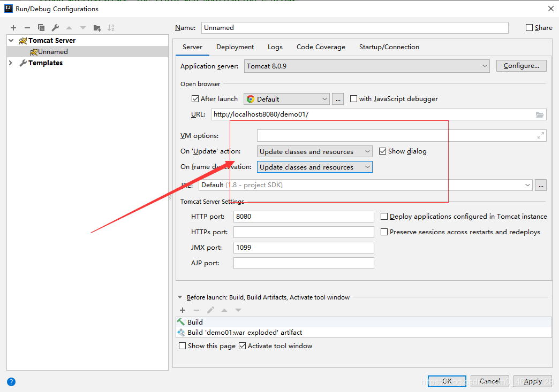Open the Code Coverage tab

coord(321,48)
